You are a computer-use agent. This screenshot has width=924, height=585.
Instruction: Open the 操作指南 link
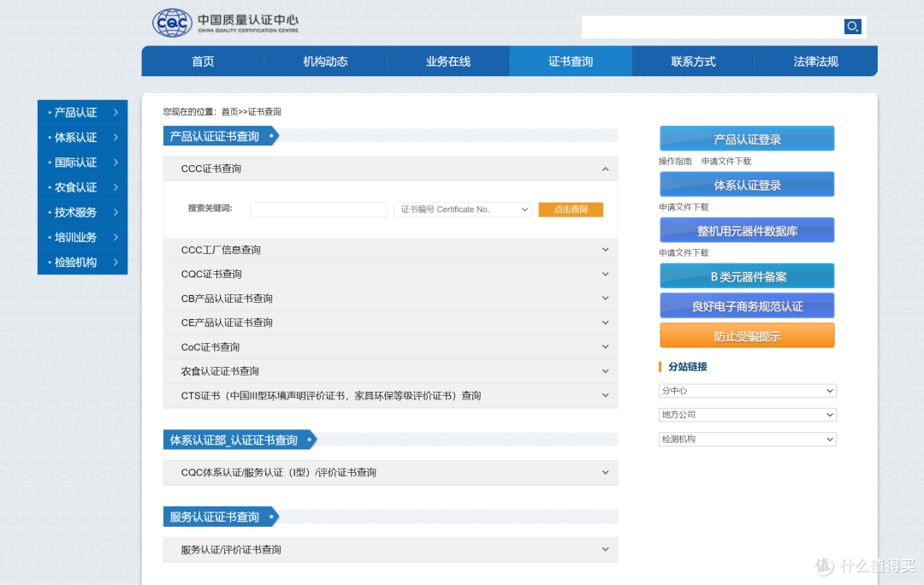[x=675, y=162]
